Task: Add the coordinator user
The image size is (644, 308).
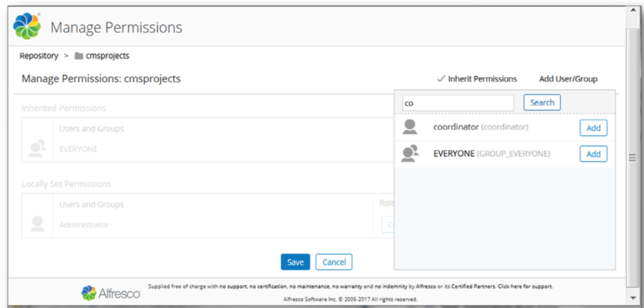Action: (593, 128)
